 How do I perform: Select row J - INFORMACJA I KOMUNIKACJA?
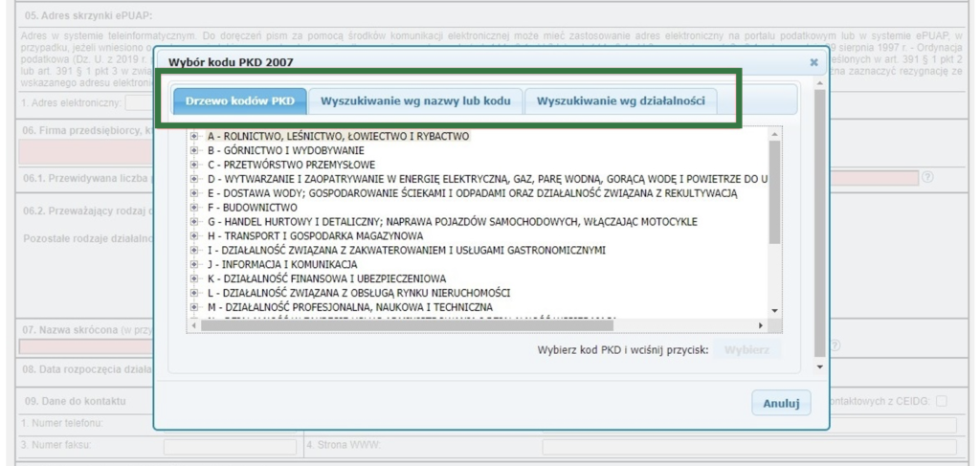coord(282,265)
